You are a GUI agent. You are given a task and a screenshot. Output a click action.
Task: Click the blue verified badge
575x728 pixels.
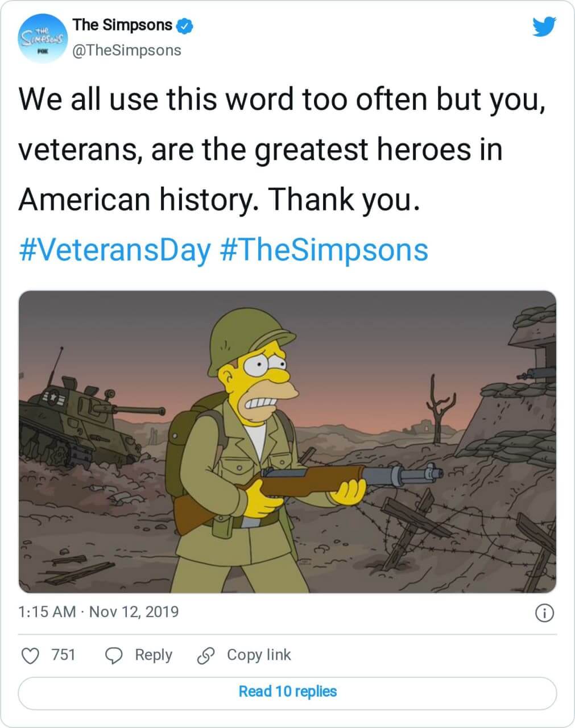[185, 26]
